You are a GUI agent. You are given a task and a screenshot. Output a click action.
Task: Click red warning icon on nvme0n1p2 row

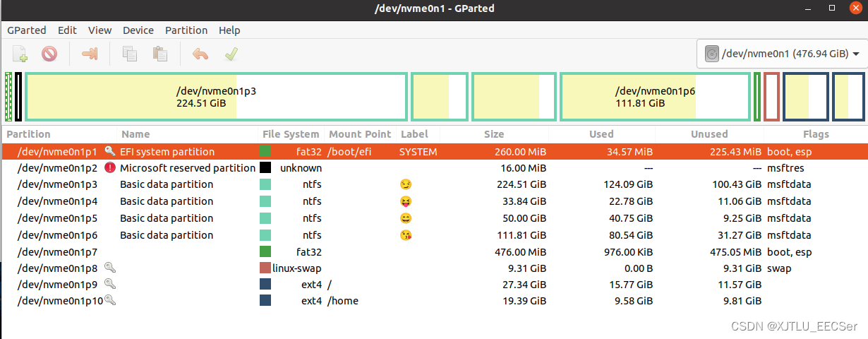tap(110, 168)
